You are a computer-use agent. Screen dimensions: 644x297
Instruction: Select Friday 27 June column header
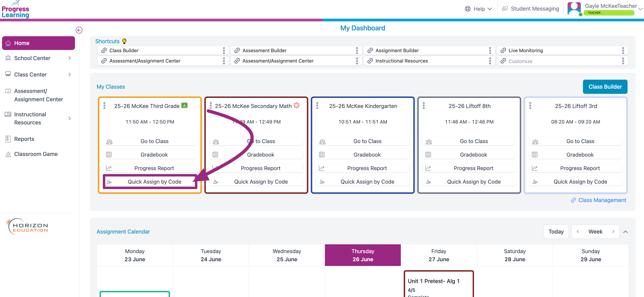tap(439, 255)
